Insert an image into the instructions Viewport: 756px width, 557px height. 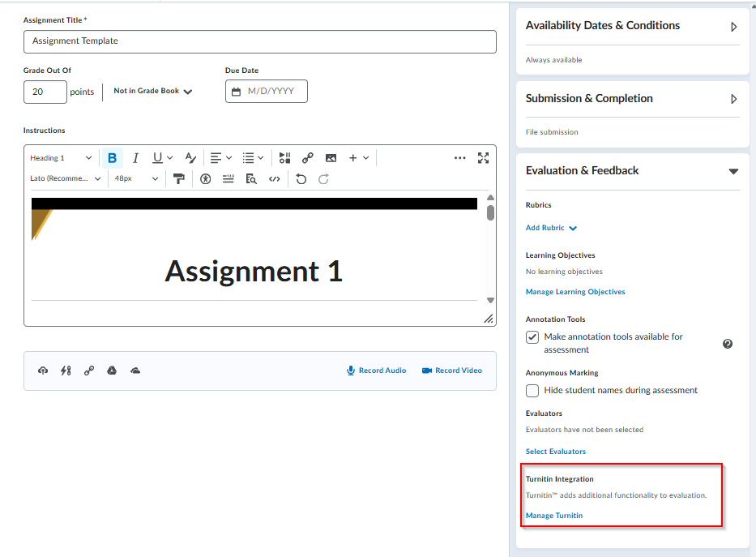(x=331, y=158)
